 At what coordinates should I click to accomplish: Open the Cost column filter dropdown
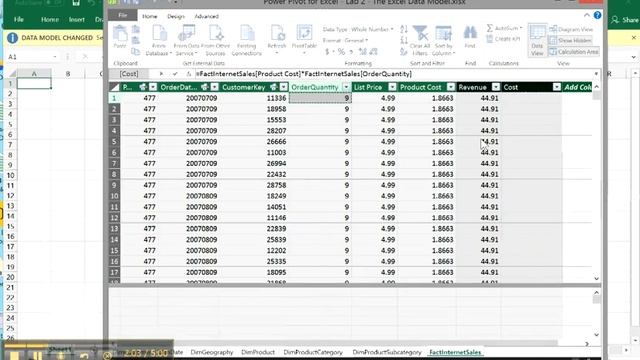pyautogui.click(x=557, y=87)
